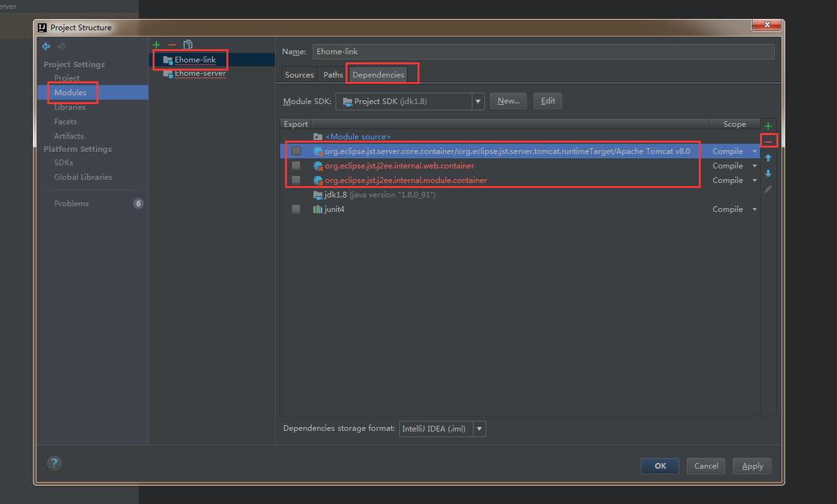This screenshot has width=837, height=504.
Task: Select Libraries in Project Settings
Action: tap(70, 107)
